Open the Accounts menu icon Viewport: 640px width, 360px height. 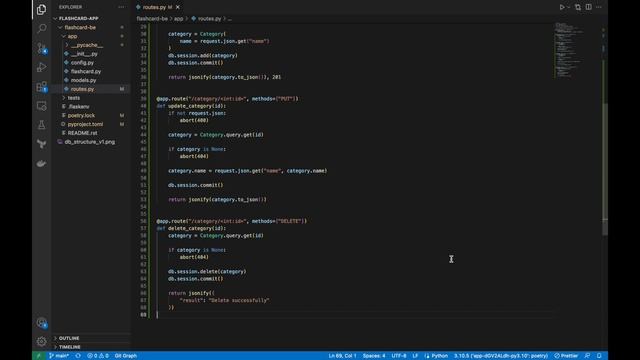click(41, 322)
